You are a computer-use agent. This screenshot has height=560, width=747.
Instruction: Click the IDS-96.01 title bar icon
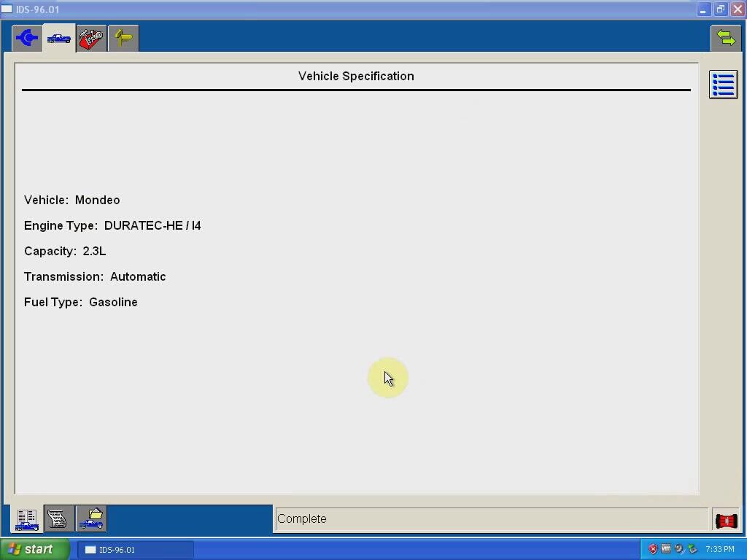(x=7, y=9)
